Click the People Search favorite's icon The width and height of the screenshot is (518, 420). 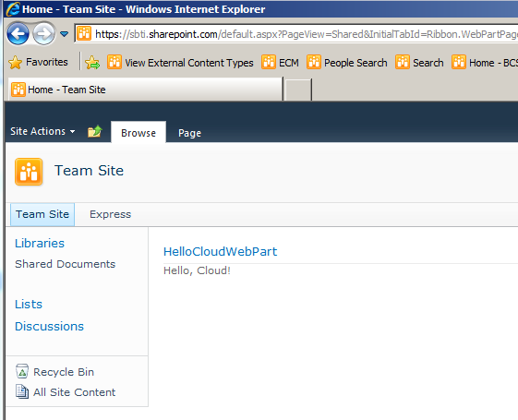[x=314, y=62]
